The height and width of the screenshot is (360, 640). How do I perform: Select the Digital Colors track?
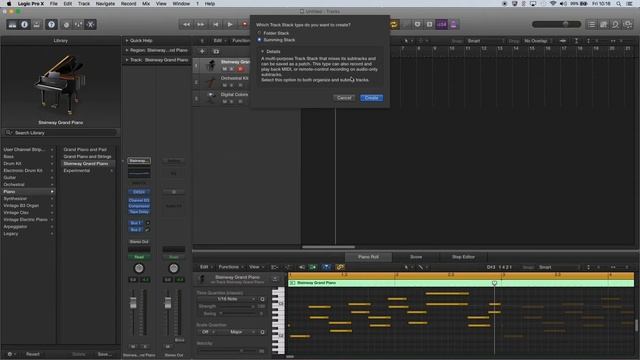tap(234, 94)
